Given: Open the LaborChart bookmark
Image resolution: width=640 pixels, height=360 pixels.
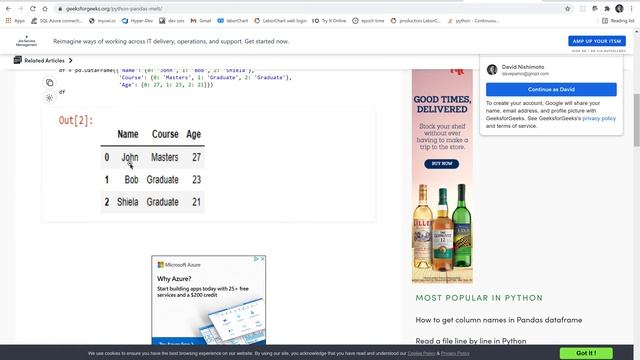Looking at the screenshot, I should coord(233,21).
